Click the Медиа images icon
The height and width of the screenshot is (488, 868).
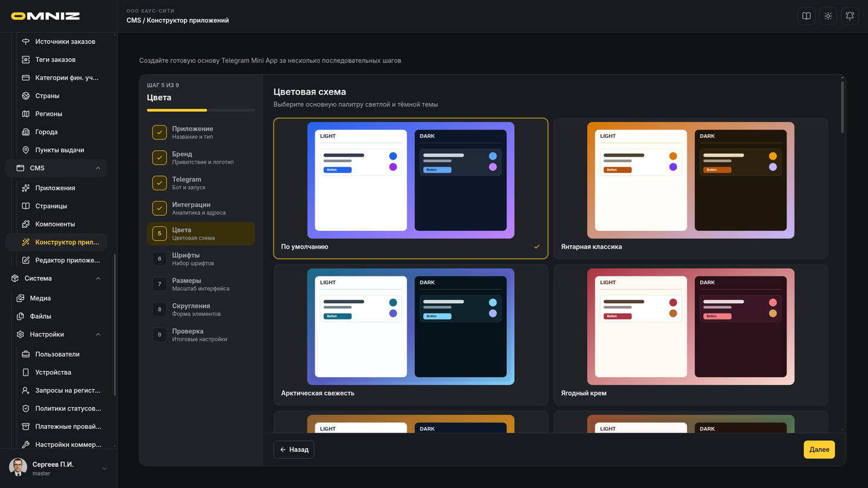click(20, 298)
